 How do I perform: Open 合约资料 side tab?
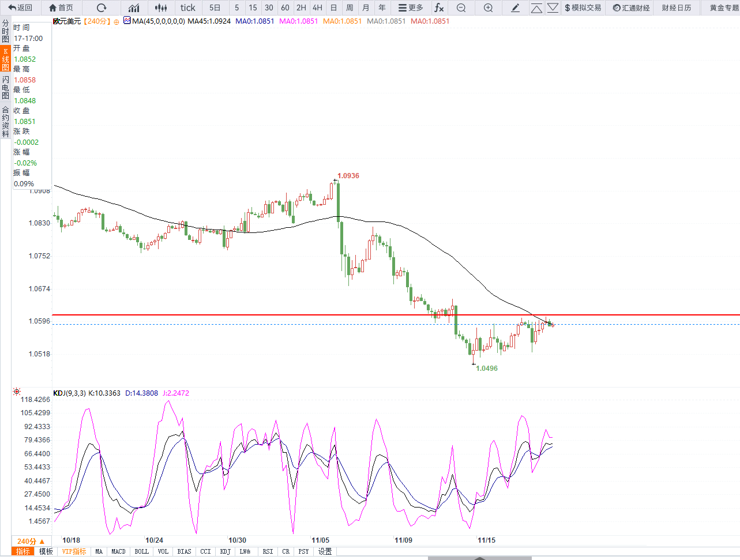click(x=6, y=121)
